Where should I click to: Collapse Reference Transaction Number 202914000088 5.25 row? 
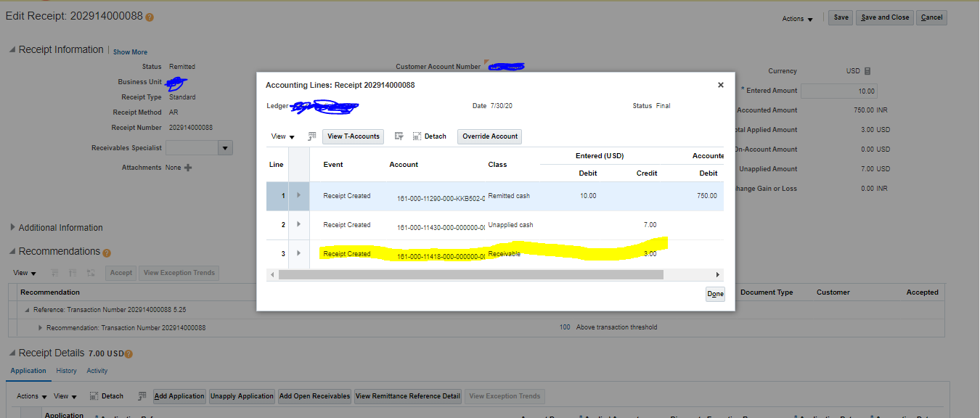[27, 310]
